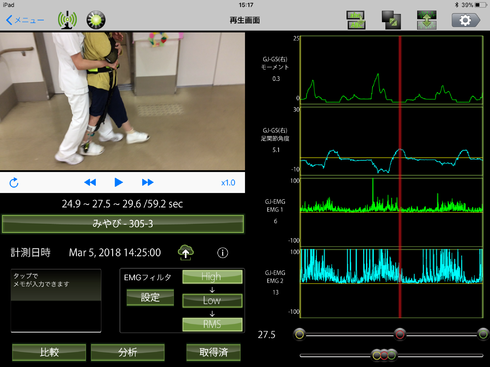The image size is (490, 367).
Task: Select the right range end slider handle
Action: click(x=483, y=334)
